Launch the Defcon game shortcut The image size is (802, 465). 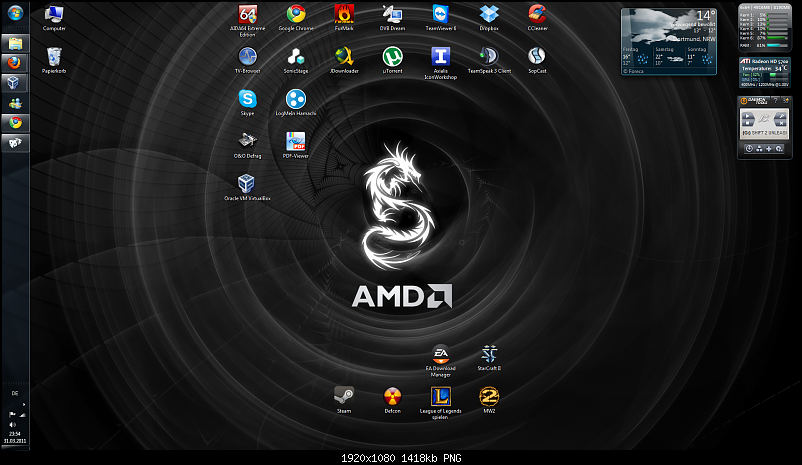392,401
